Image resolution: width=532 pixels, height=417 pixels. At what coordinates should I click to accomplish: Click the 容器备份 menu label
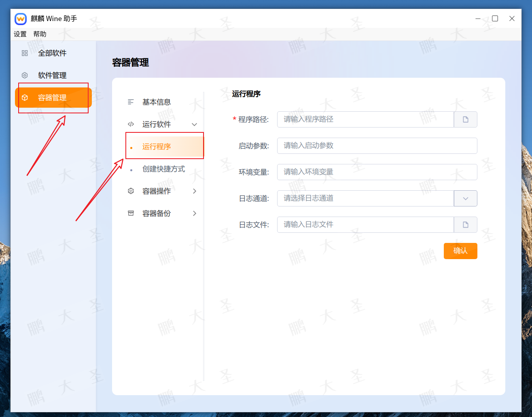(x=157, y=213)
